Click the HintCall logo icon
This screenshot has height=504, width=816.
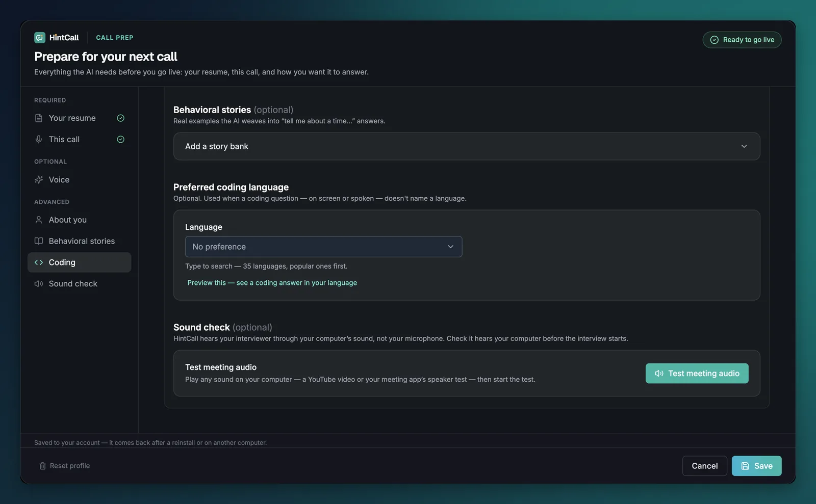pos(40,38)
